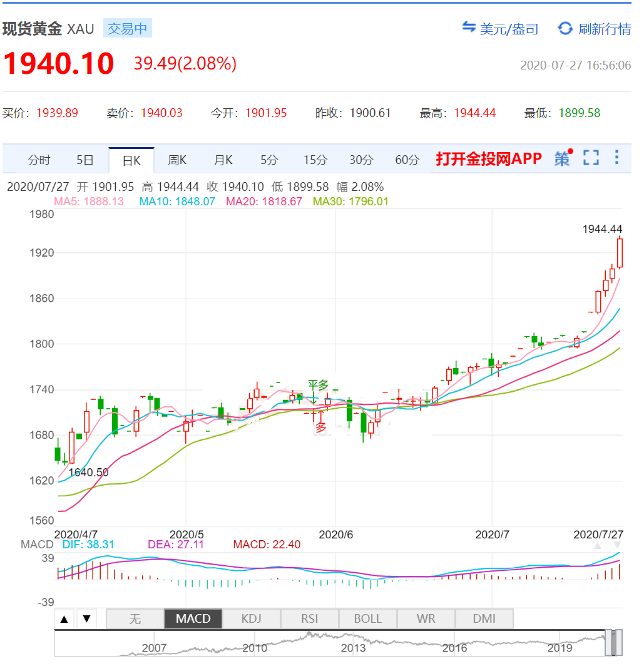Switch to 5日 five-day tab

pyautogui.click(x=85, y=160)
